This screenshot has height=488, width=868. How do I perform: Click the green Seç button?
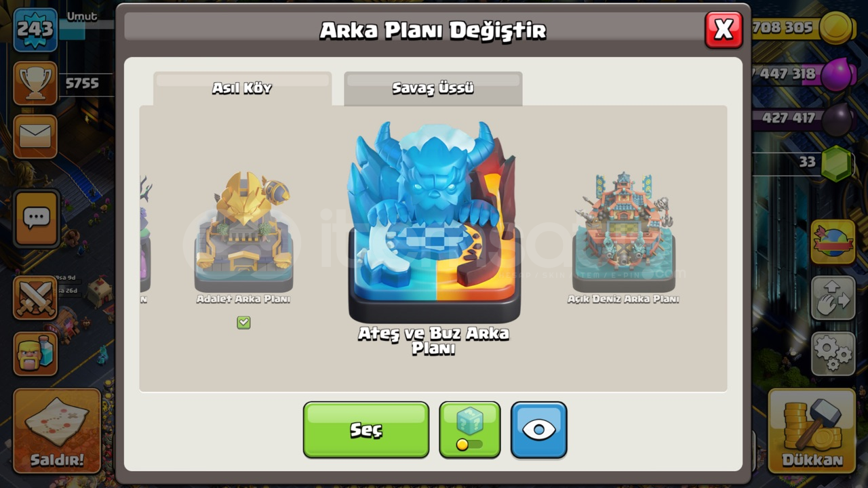click(x=366, y=430)
